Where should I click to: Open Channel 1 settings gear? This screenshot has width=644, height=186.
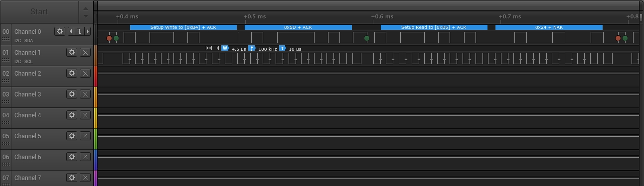click(x=72, y=52)
